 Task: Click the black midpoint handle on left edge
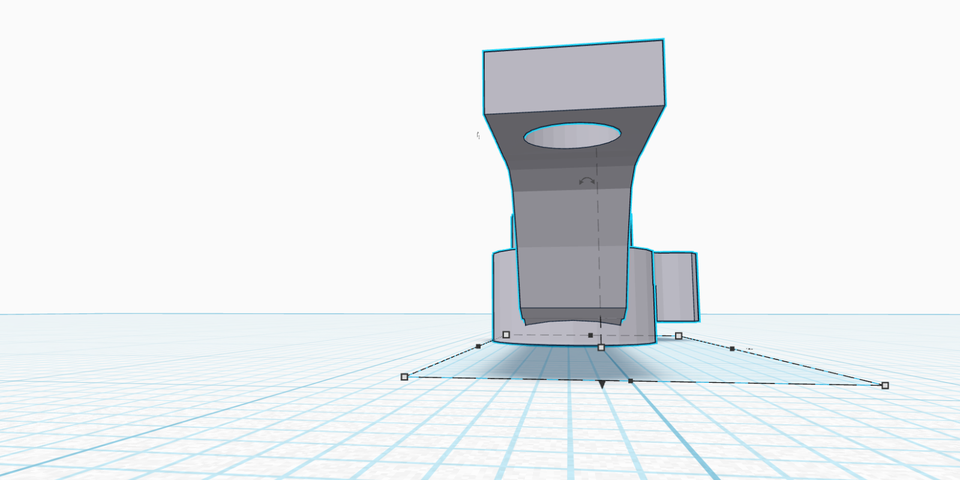point(478,346)
